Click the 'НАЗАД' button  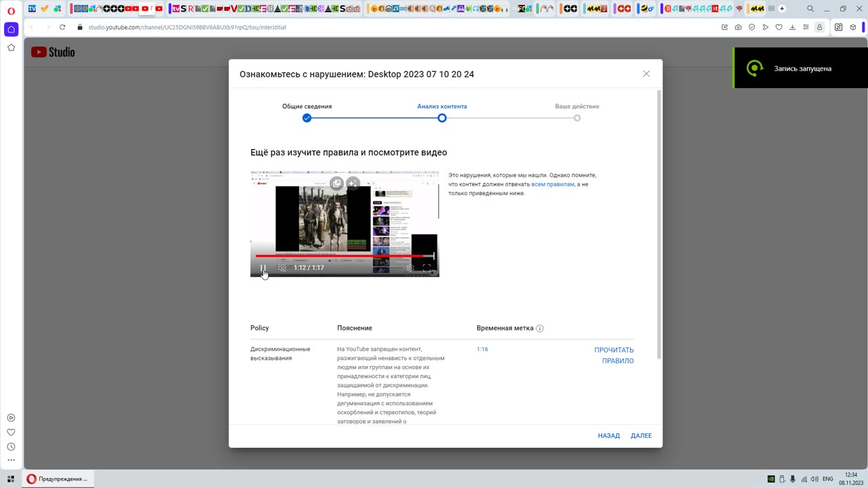[609, 436]
